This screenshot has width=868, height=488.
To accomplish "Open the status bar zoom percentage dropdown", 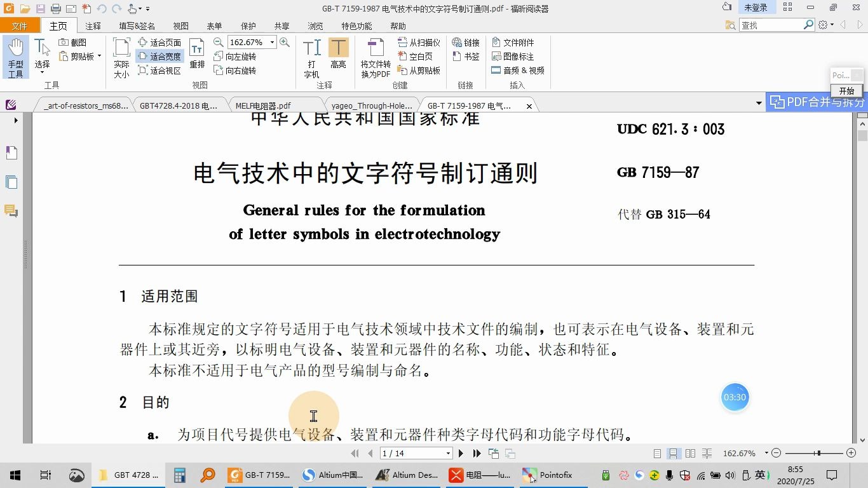I will (766, 453).
